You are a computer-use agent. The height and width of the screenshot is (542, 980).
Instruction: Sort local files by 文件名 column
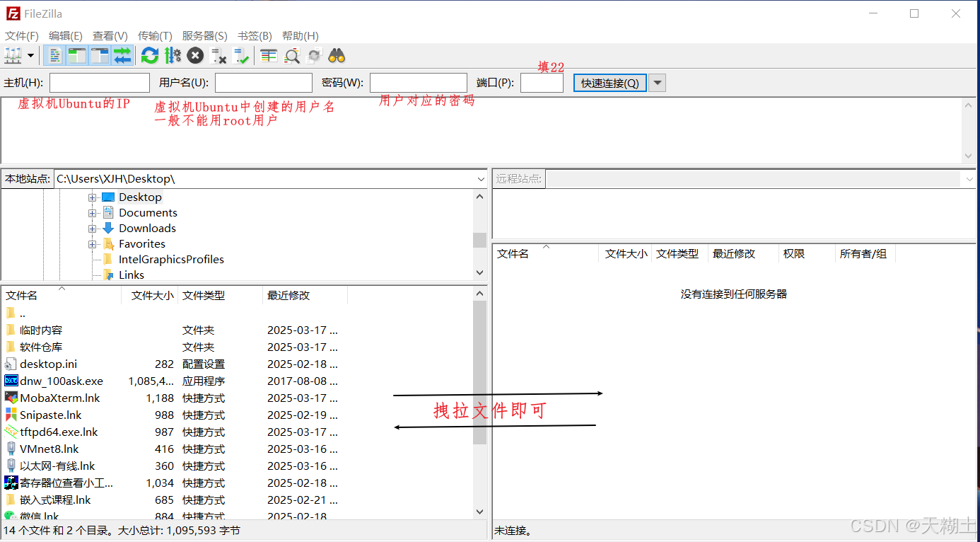point(62,295)
